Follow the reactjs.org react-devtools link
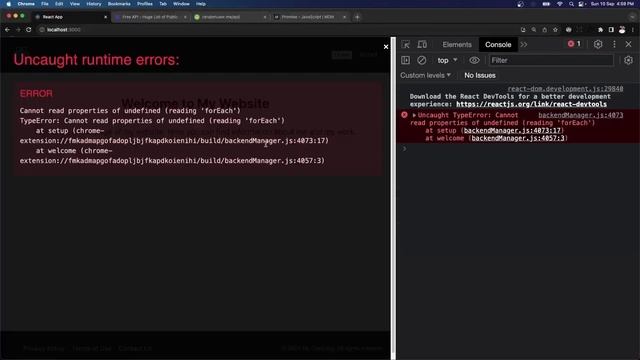 coord(531,104)
